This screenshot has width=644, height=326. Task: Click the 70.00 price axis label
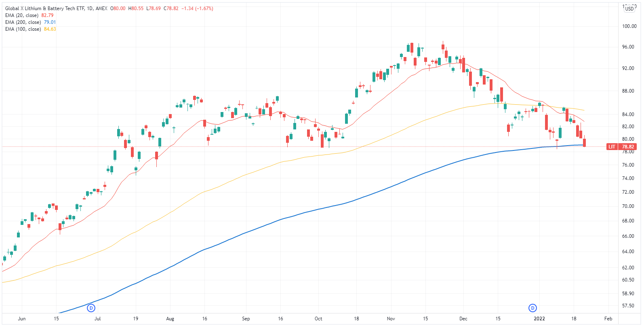[628, 206]
